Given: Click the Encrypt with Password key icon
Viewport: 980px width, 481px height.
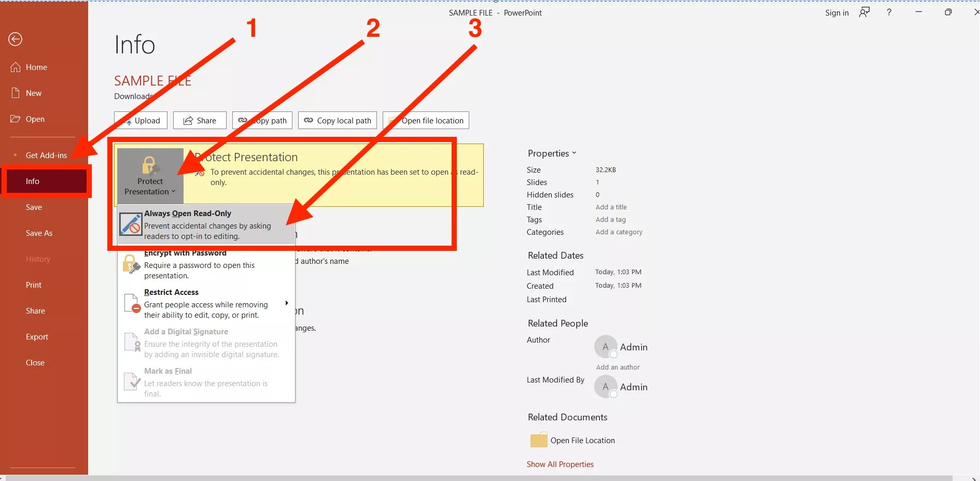Looking at the screenshot, I should pyautogui.click(x=131, y=264).
